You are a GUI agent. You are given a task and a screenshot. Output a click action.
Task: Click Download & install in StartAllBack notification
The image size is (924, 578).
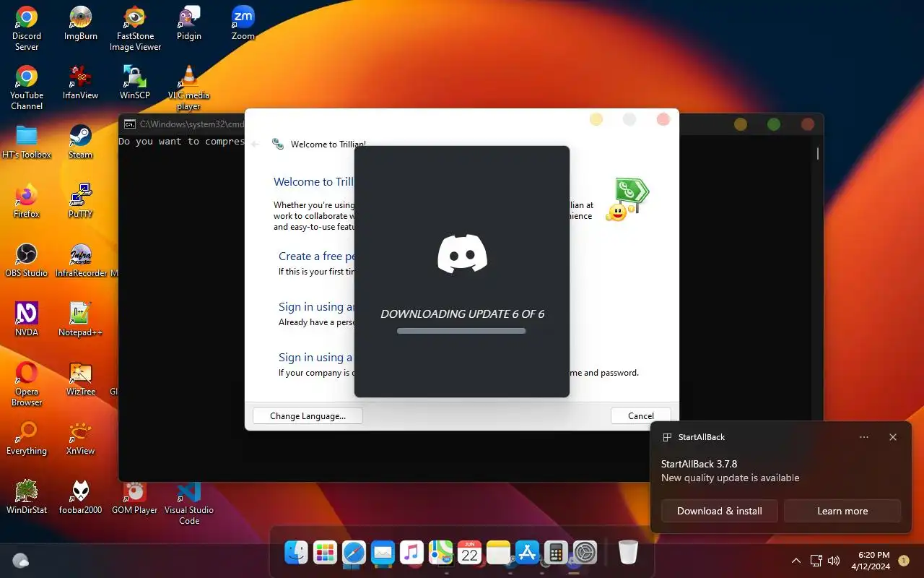coord(719,511)
